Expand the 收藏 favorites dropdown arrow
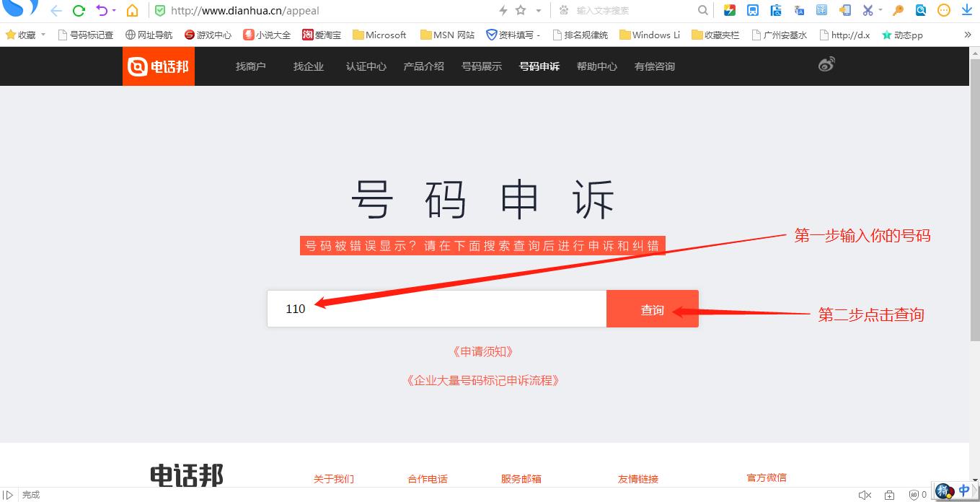 (x=43, y=35)
